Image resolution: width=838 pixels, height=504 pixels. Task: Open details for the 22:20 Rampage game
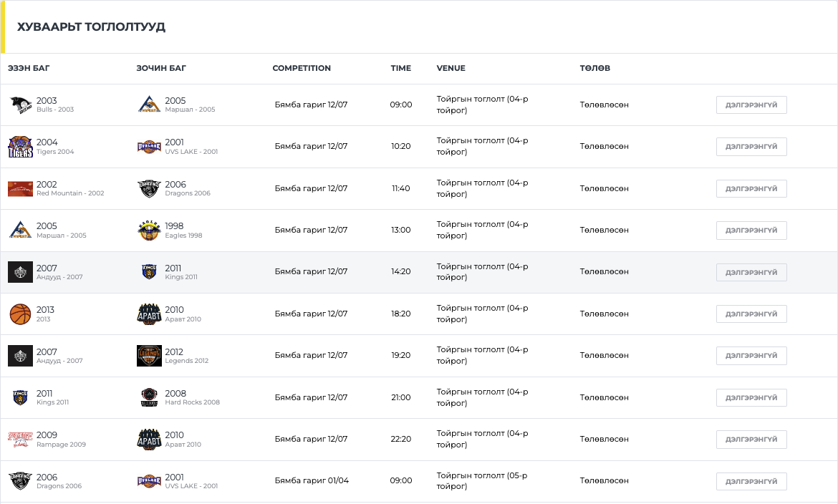[x=751, y=440]
